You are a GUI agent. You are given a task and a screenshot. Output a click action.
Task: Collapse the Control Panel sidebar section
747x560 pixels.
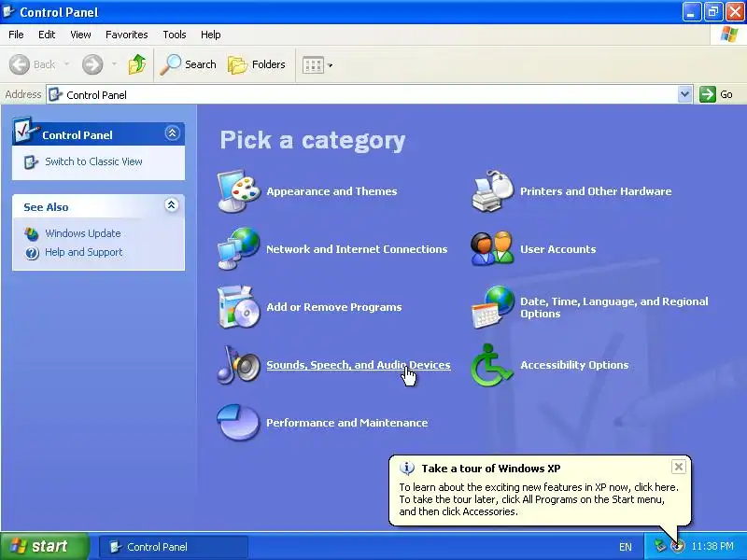[x=172, y=133]
